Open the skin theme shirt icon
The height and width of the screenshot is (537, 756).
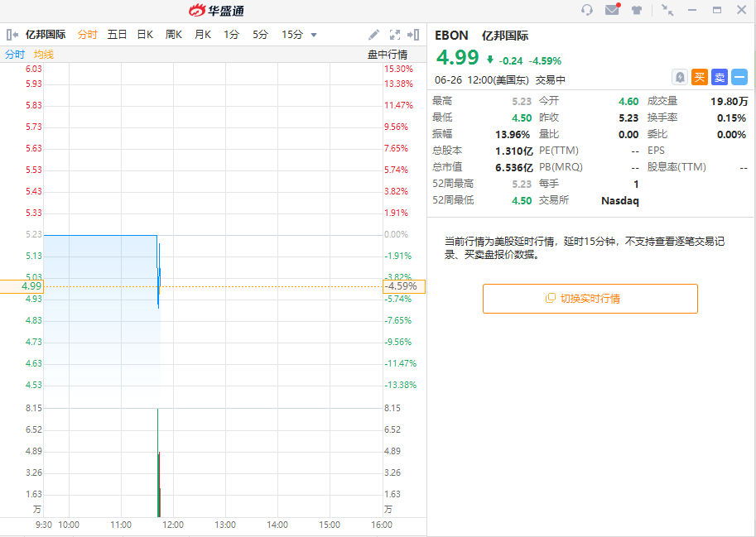[637, 10]
